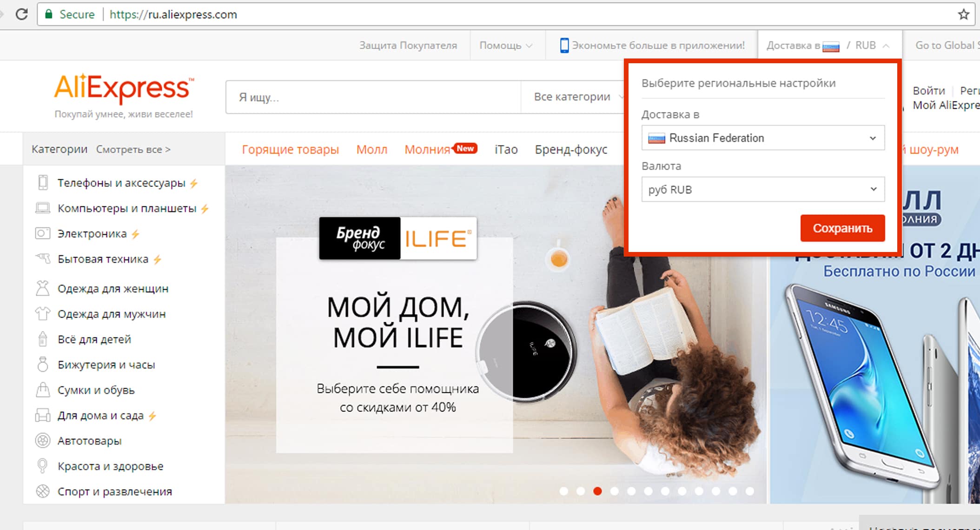Select the last carousel dot
The image size is (980, 530).
(x=750, y=491)
